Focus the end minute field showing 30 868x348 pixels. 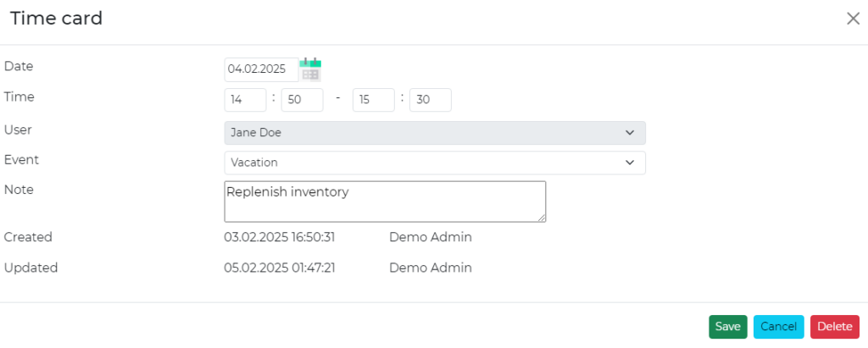click(x=430, y=100)
